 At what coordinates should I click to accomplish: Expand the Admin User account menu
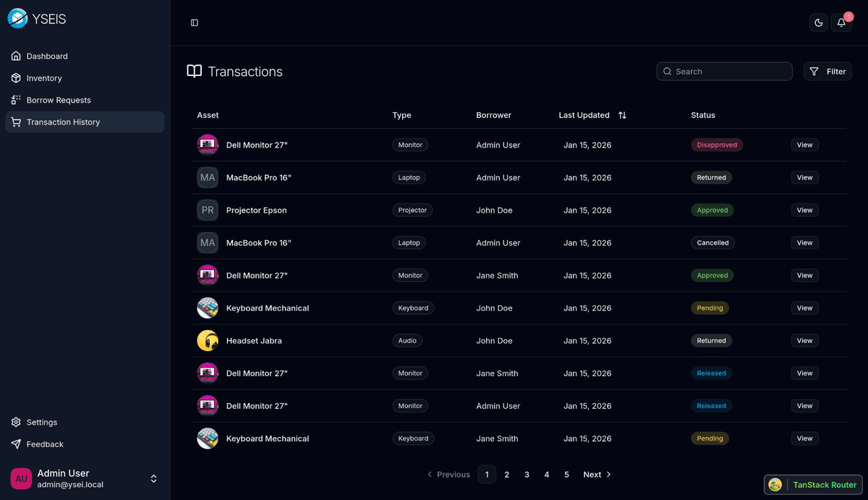pyautogui.click(x=153, y=478)
